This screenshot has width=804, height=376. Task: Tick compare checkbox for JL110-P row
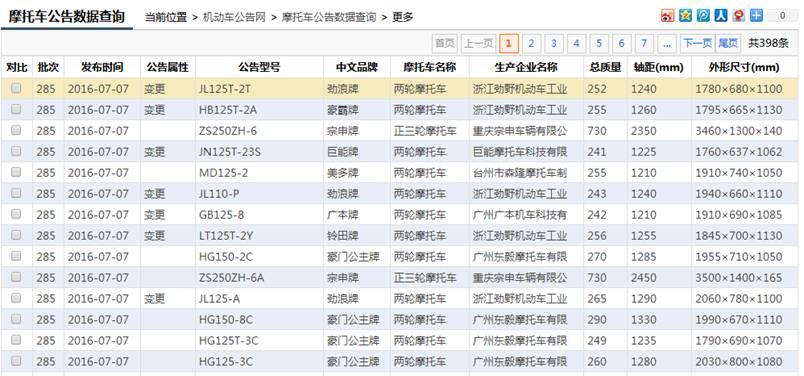(x=16, y=193)
